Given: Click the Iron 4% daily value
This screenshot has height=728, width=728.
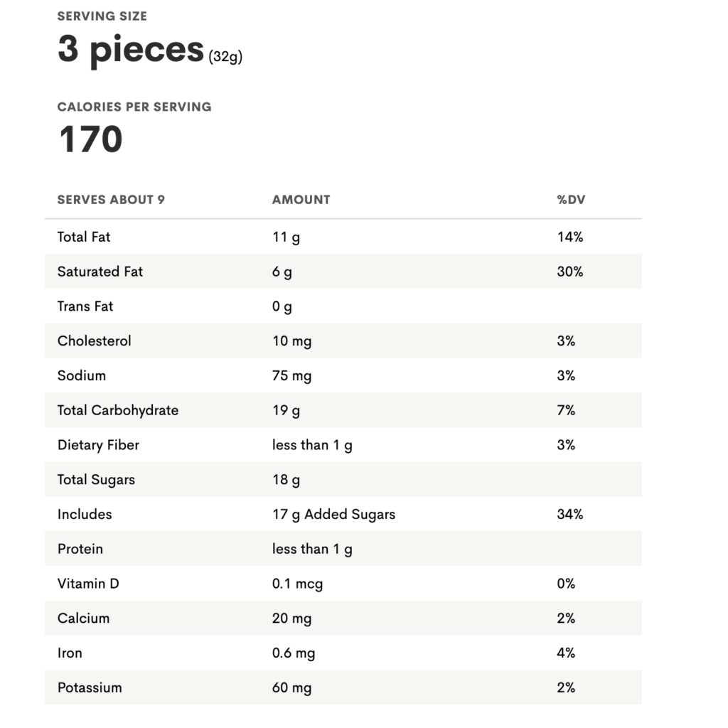Looking at the screenshot, I should pos(566,653).
